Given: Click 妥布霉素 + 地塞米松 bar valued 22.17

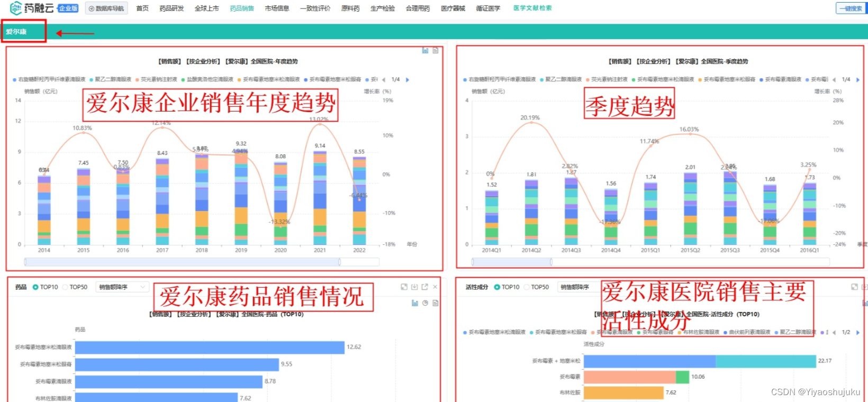Looking at the screenshot, I should (x=700, y=361).
